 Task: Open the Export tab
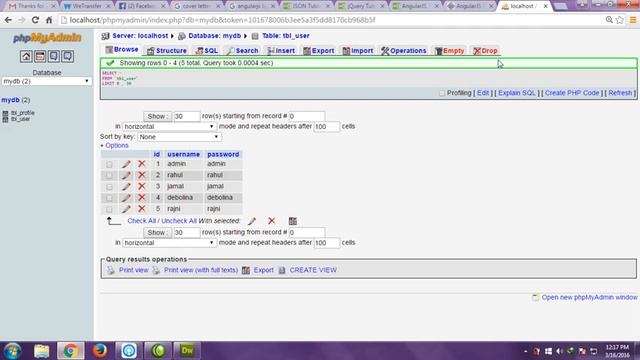tap(319, 51)
